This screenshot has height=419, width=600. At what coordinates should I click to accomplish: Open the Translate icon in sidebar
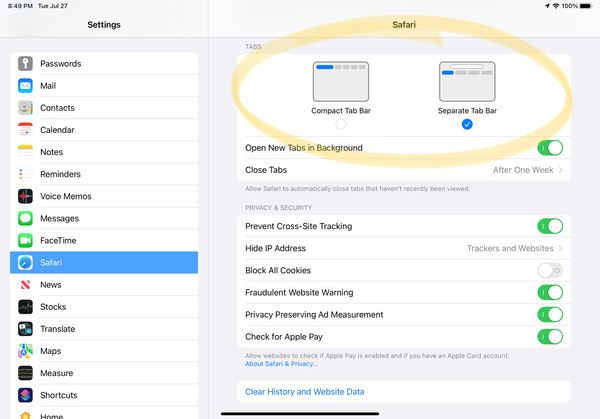(x=25, y=329)
